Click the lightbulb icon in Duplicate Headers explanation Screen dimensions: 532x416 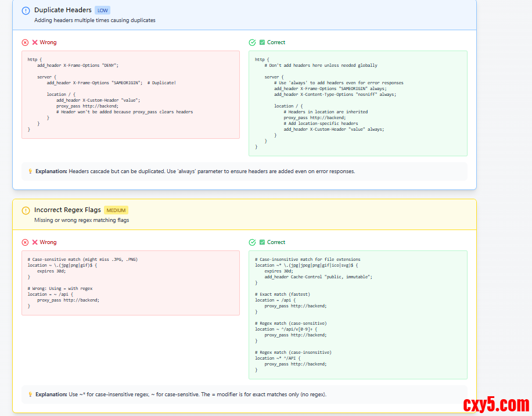30,171
